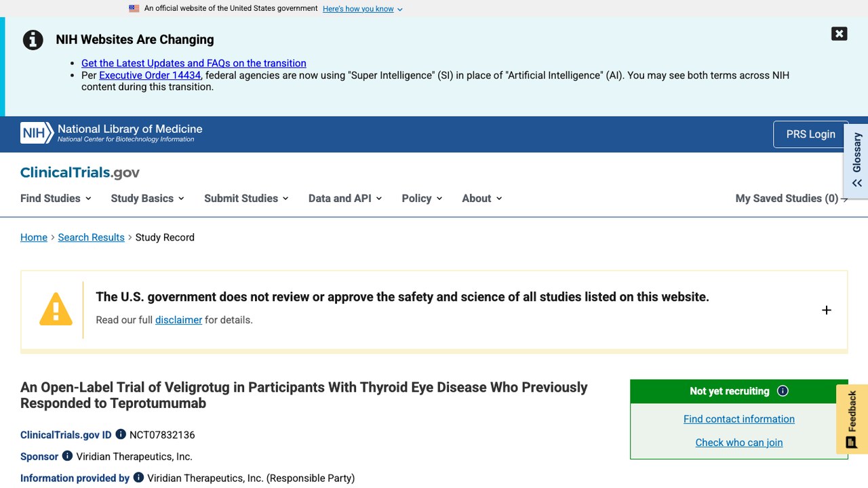Click the PRS Login button
The height and width of the screenshot is (488, 868).
click(810, 134)
